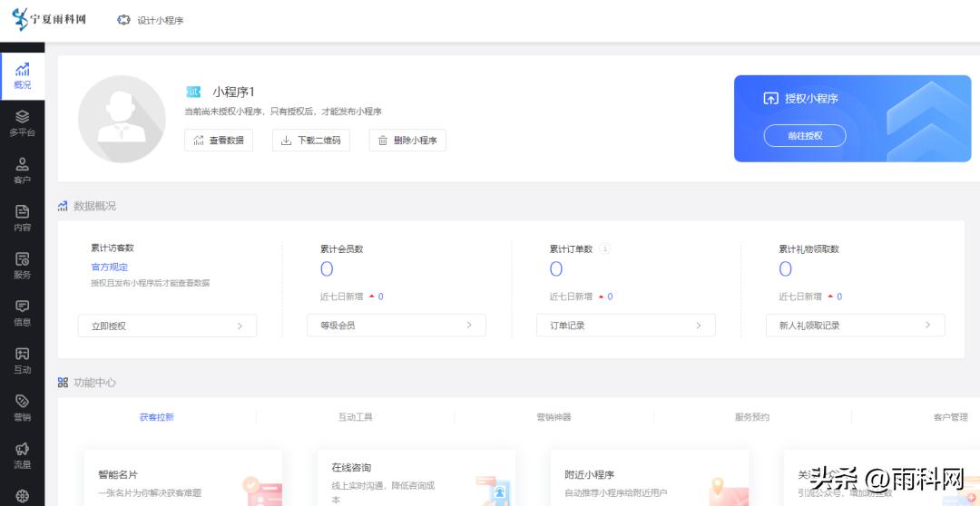Open the 在线咨询 feature card

click(416, 478)
